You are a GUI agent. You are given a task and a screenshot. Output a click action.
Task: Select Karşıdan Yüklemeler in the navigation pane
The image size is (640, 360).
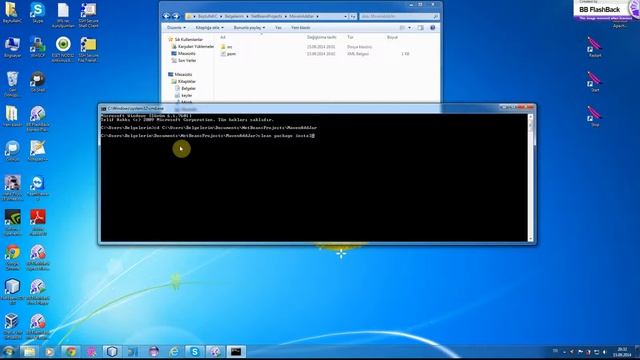click(x=196, y=47)
